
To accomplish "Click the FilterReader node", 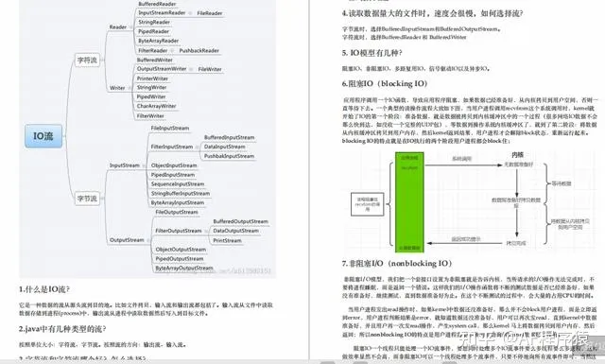I will coord(153,50).
